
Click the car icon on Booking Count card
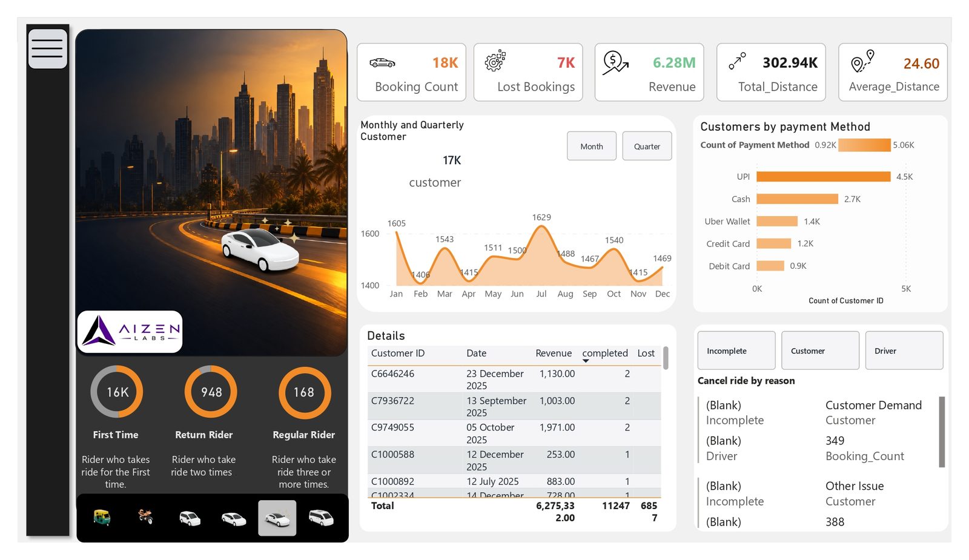(x=382, y=63)
